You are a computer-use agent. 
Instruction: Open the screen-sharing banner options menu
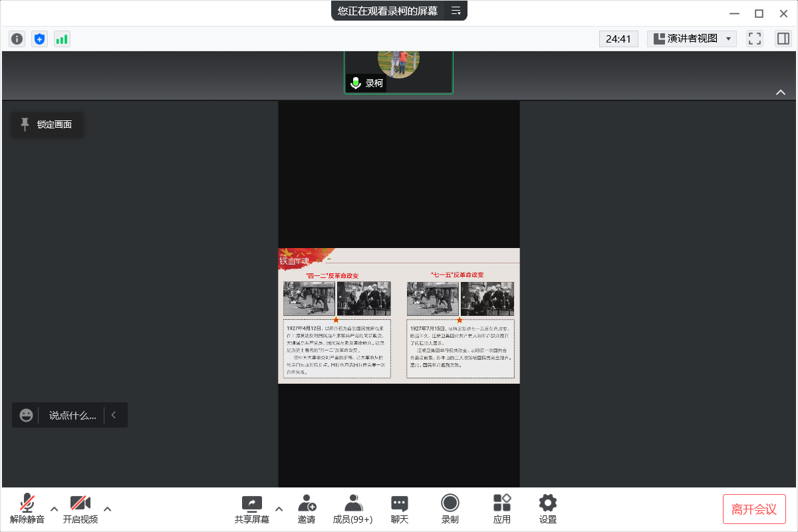click(456, 11)
